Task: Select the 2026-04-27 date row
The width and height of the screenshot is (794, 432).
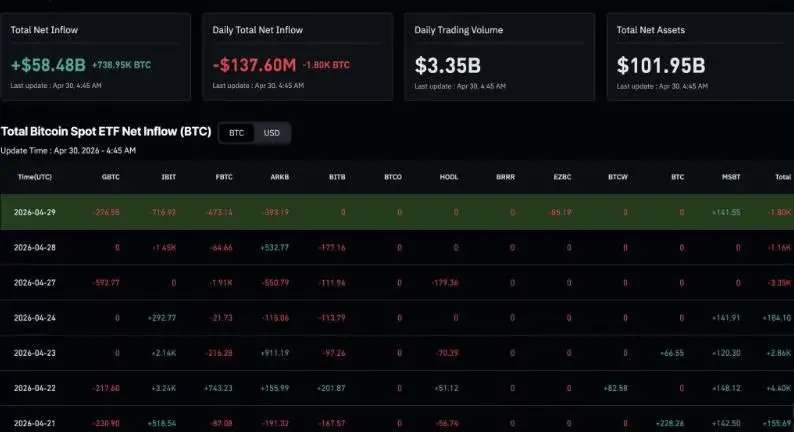Action: pyautogui.click(x=397, y=283)
